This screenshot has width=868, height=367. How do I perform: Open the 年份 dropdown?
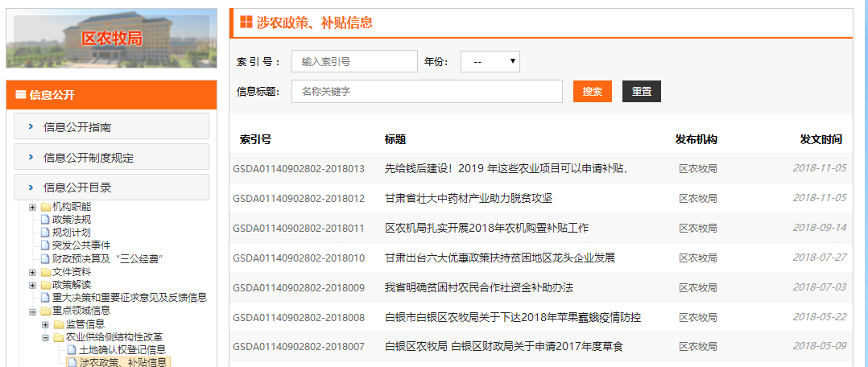490,61
